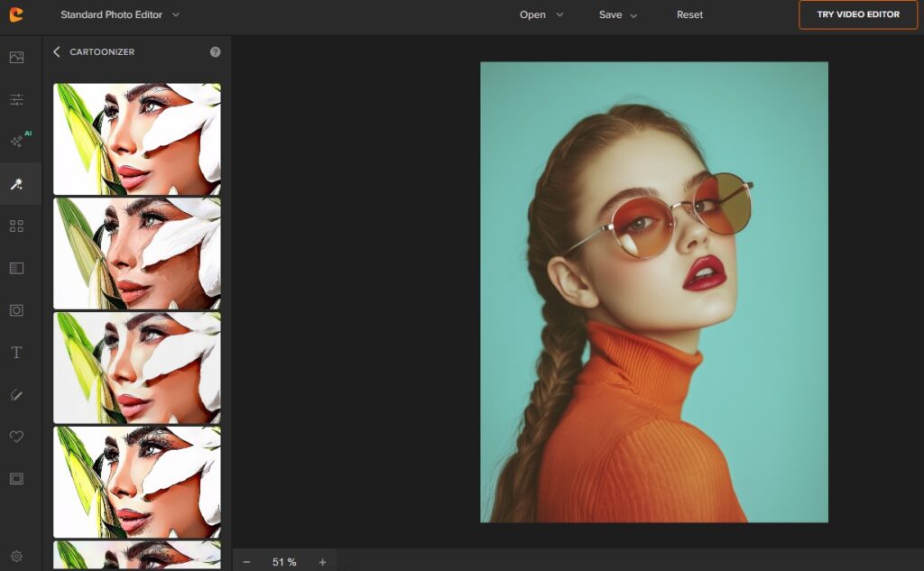The width and height of the screenshot is (924, 571).
Task: Expand the Standard Photo Editor dropdown
Action: tap(120, 14)
